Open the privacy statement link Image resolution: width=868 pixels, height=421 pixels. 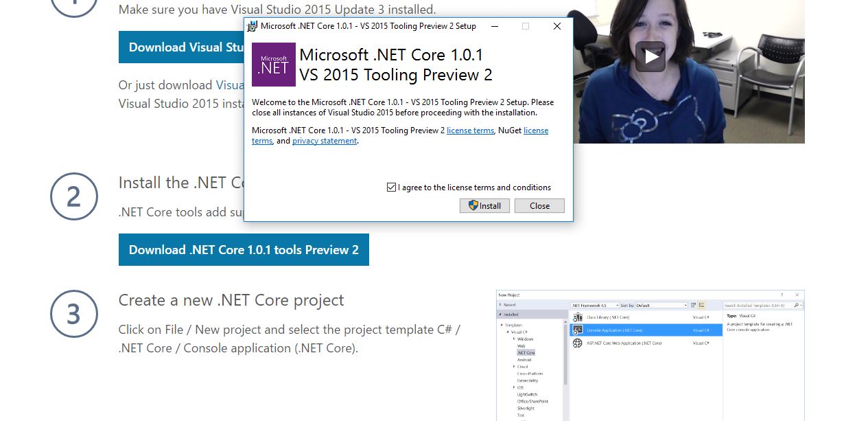(x=325, y=141)
